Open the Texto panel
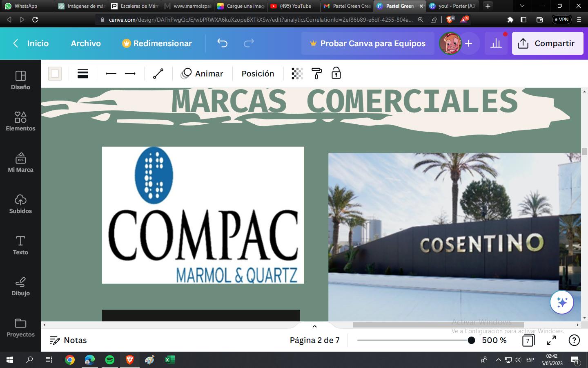The height and width of the screenshot is (368, 588). (x=20, y=245)
